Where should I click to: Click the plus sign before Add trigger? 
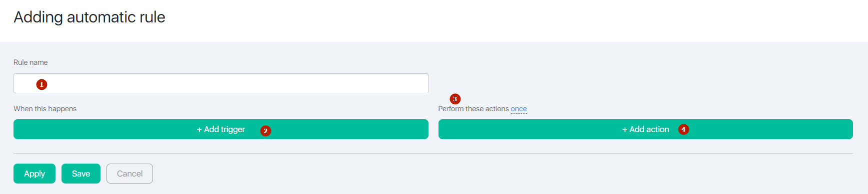pos(199,130)
